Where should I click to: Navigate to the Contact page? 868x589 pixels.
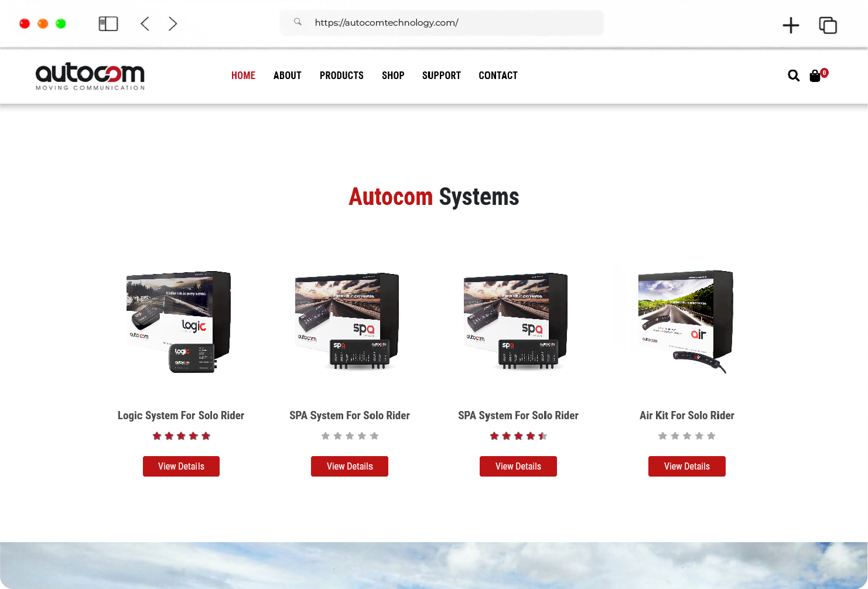(498, 76)
